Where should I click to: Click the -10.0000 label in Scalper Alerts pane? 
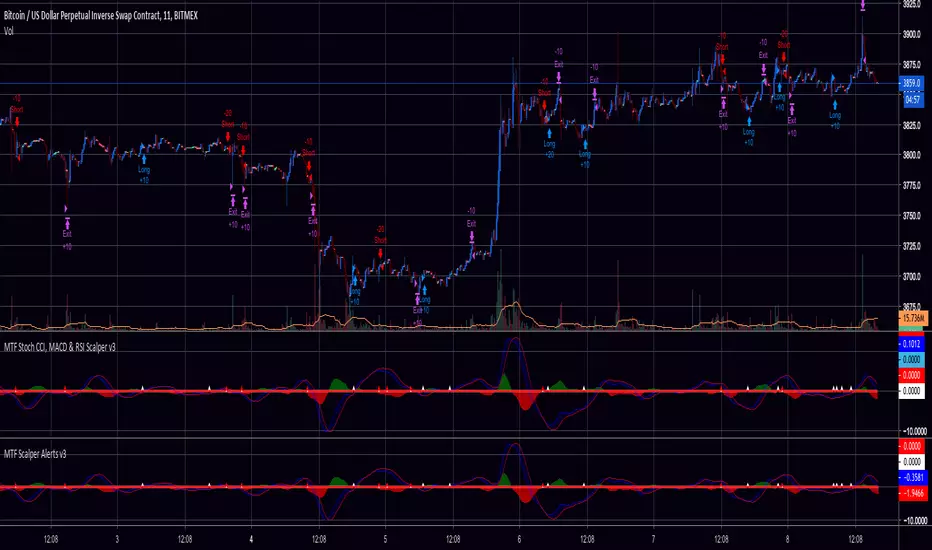click(914, 520)
